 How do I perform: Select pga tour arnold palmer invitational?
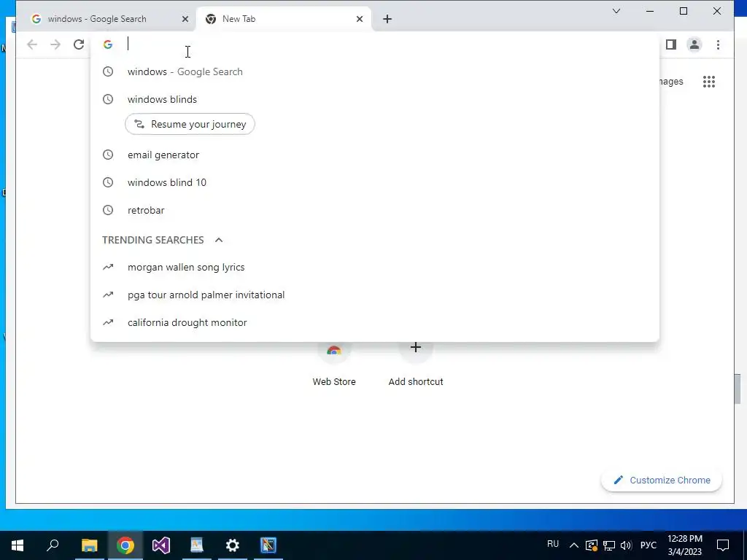[x=375, y=295]
